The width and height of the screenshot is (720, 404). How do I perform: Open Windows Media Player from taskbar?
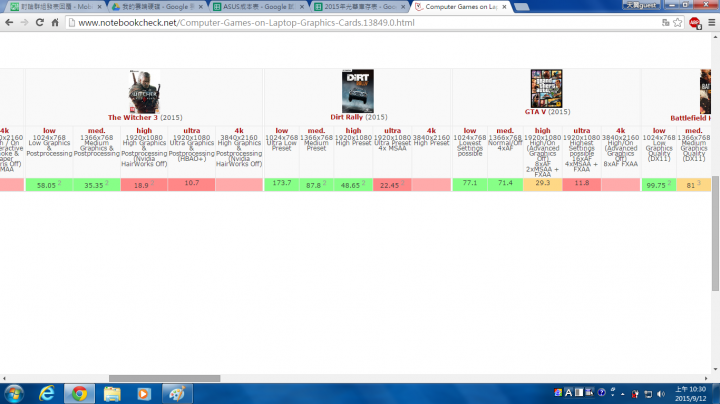coord(144,394)
